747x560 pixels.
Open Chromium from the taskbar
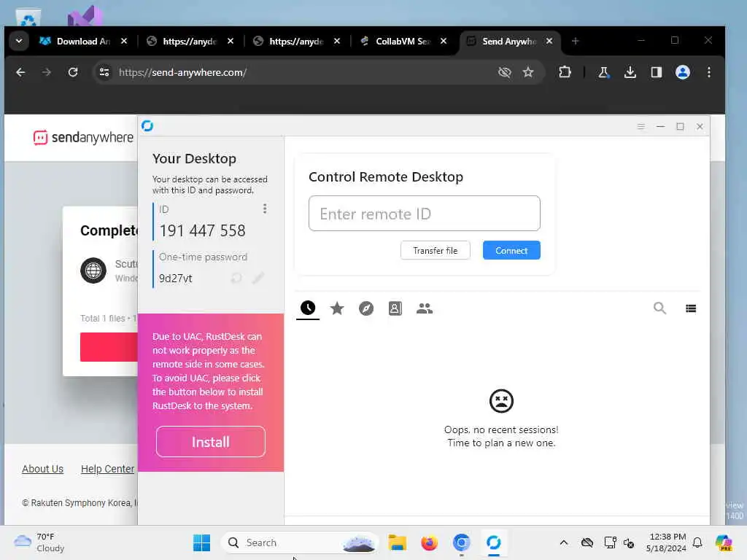point(461,542)
